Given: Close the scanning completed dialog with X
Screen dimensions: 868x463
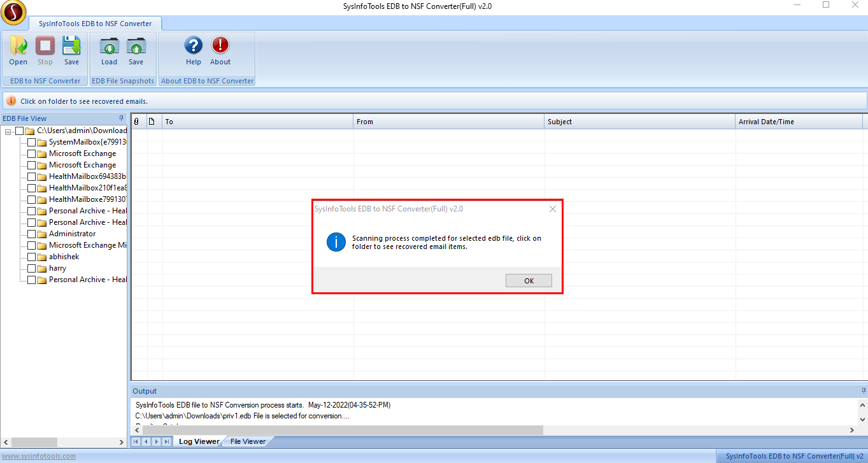Looking at the screenshot, I should (x=553, y=209).
